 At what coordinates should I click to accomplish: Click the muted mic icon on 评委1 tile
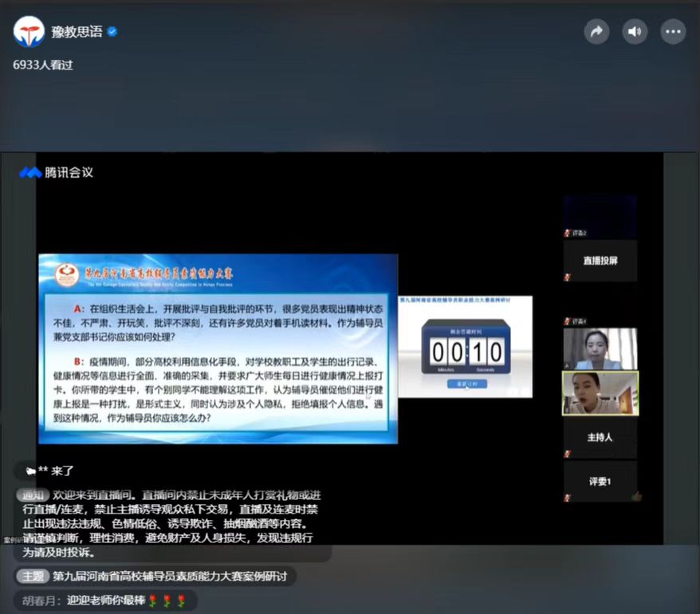[x=568, y=498]
